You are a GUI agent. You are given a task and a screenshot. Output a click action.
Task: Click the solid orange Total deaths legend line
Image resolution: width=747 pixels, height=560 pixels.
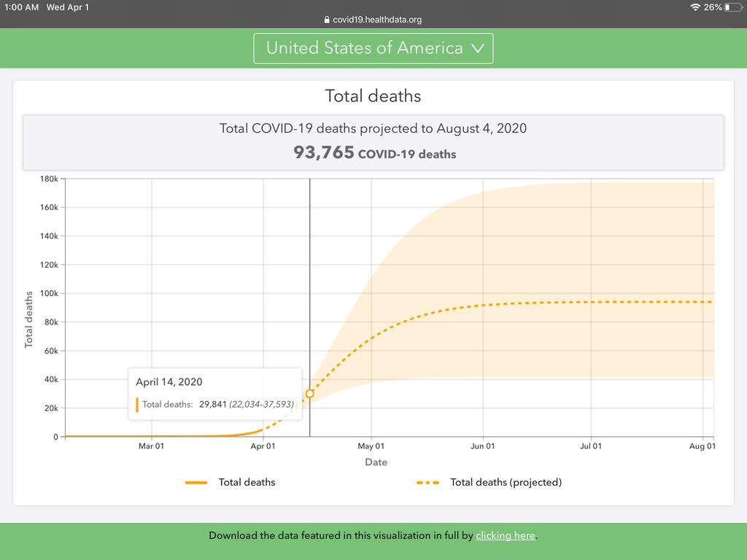tap(197, 482)
